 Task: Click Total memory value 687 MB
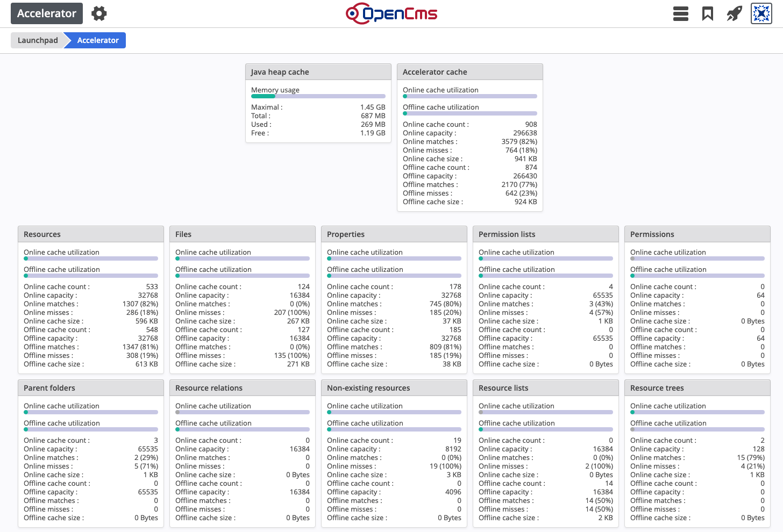(x=373, y=116)
